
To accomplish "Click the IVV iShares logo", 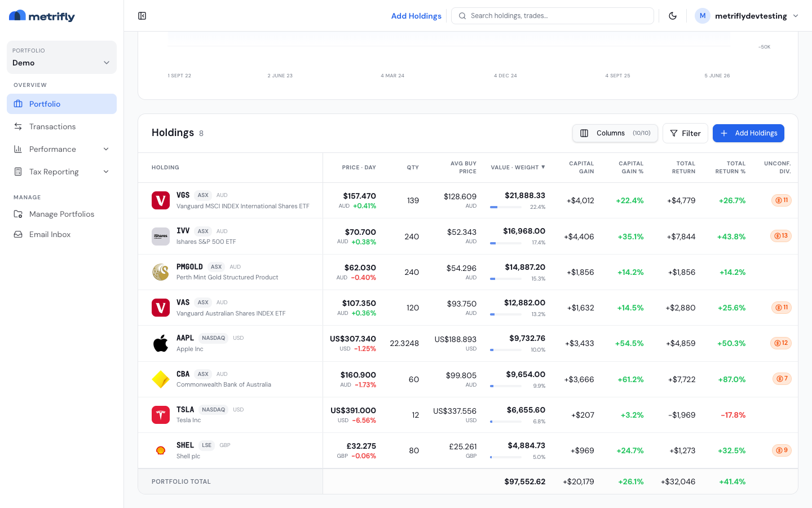I will coord(161,237).
